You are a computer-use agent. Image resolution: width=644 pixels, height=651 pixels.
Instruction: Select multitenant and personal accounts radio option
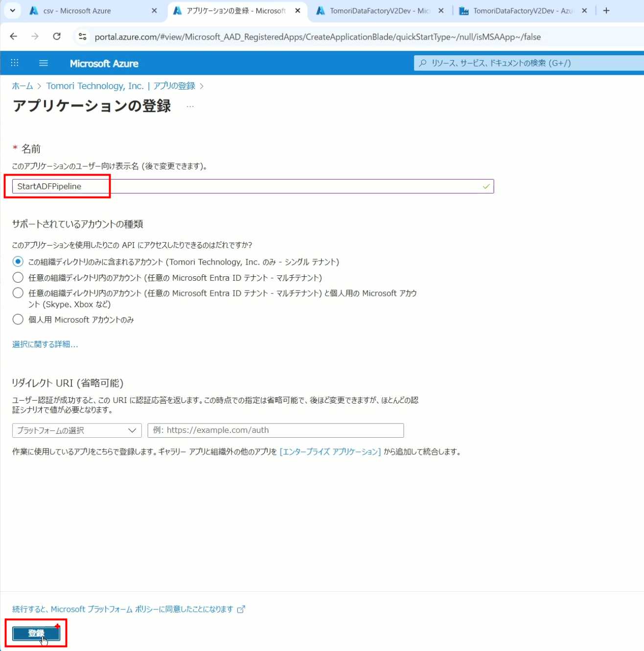point(18,293)
